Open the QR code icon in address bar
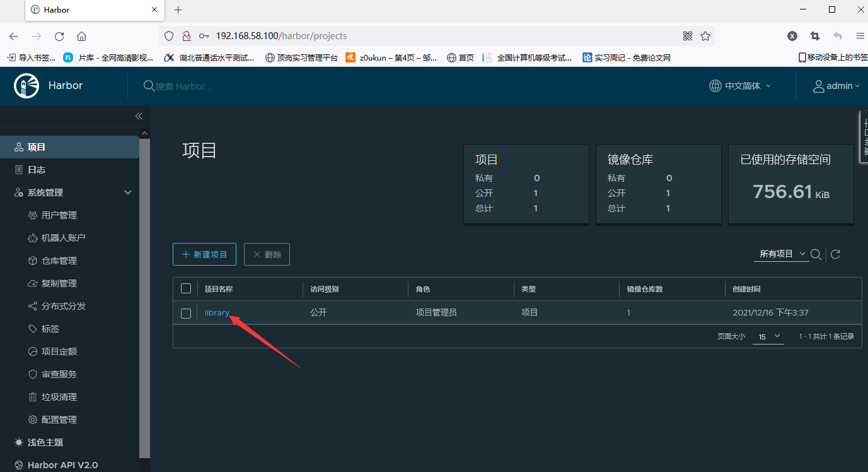This screenshot has width=868, height=472. 688,36
